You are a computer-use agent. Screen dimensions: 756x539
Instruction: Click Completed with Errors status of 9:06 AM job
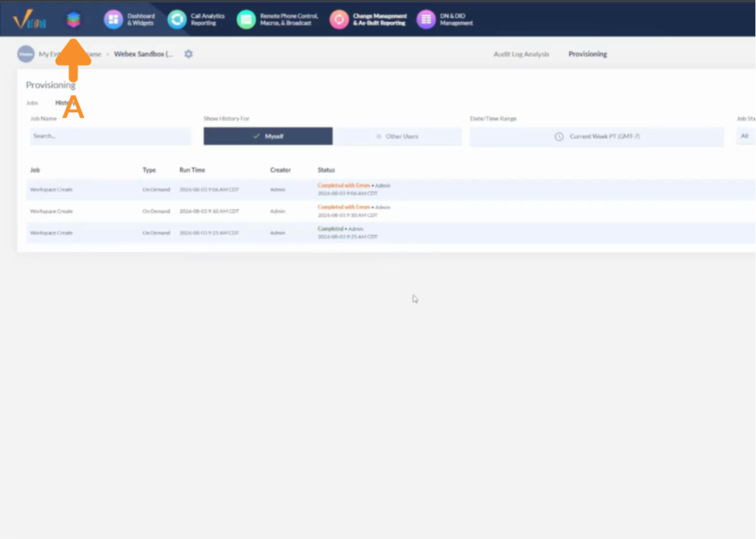click(344, 185)
